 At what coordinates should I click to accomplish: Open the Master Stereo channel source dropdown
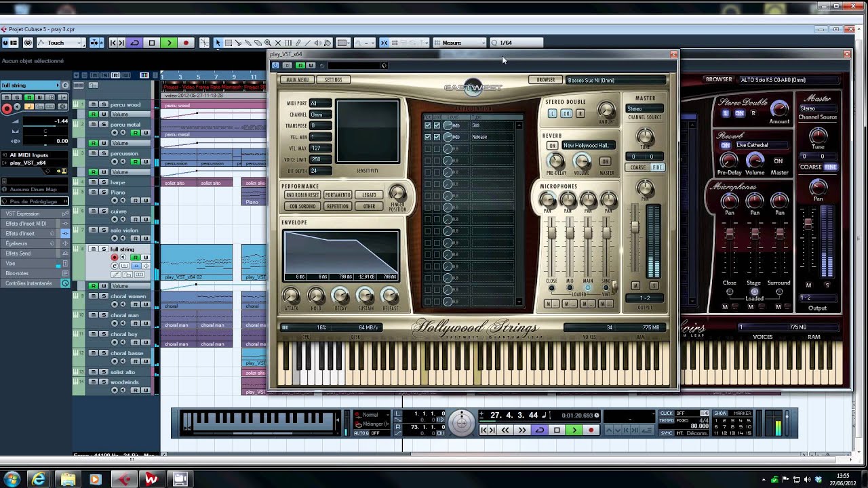[644, 108]
